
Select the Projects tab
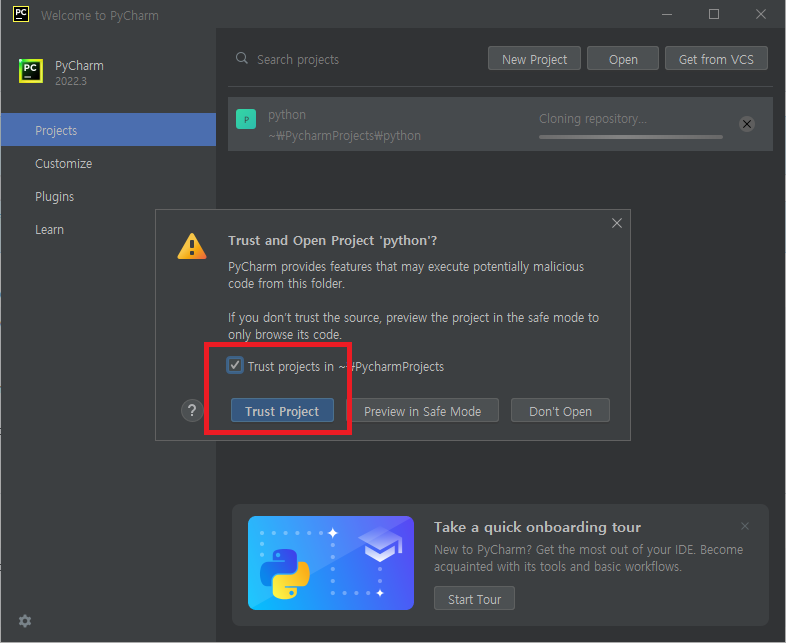click(x=108, y=130)
